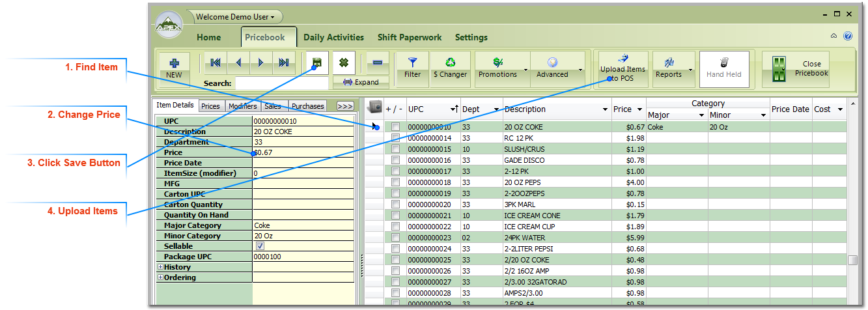The width and height of the screenshot is (868, 310).
Task: Switch to the Modifiers tab
Action: click(242, 106)
